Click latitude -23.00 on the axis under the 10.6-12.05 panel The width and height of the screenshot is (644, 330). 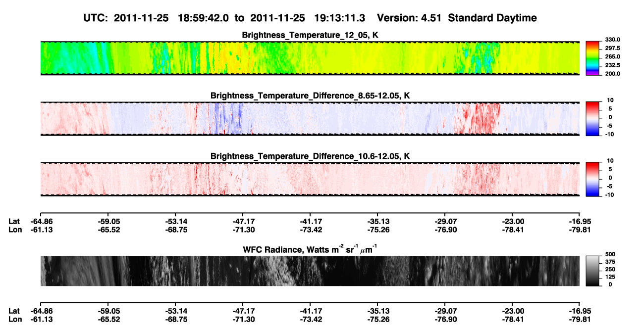[512, 222]
